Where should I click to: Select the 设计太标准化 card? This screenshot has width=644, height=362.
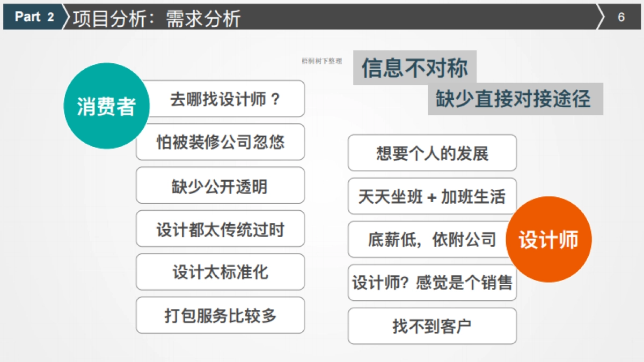click(x=220, y=272)
